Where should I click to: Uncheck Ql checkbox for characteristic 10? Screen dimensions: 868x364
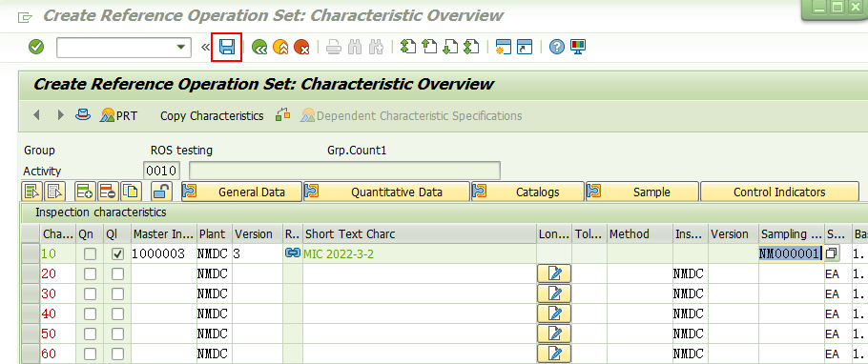click(117, 253)
